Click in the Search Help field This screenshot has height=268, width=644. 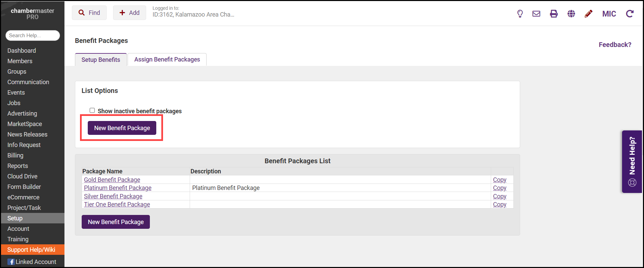[32, 35]
